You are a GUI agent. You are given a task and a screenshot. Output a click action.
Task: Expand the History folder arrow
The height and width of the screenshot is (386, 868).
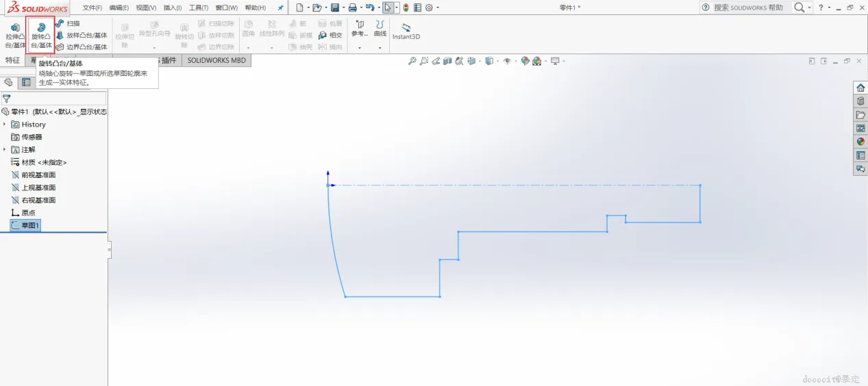click(5, 125)
